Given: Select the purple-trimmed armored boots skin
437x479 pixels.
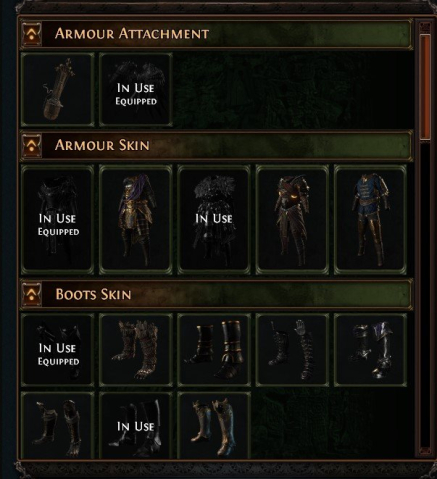Looking at the screenshot, I should click(x=370, y=349).
